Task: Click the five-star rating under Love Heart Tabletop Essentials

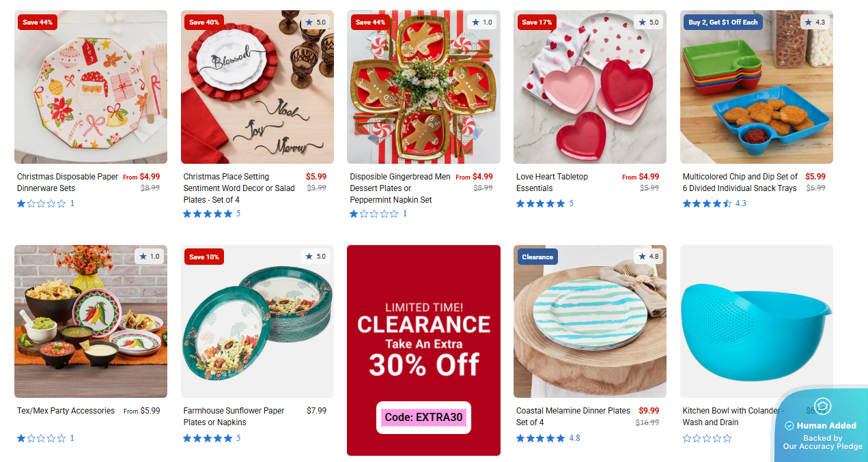Action: 541,203
